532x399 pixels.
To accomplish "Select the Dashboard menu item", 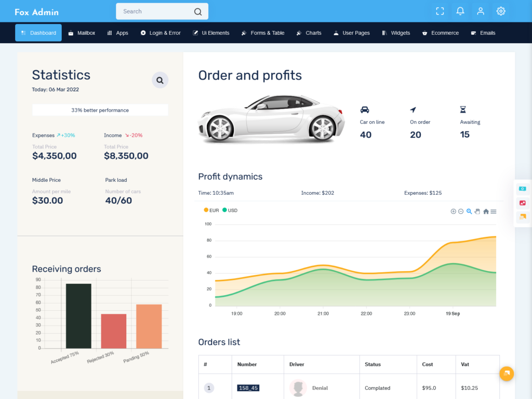I will [x=38, y=32].
